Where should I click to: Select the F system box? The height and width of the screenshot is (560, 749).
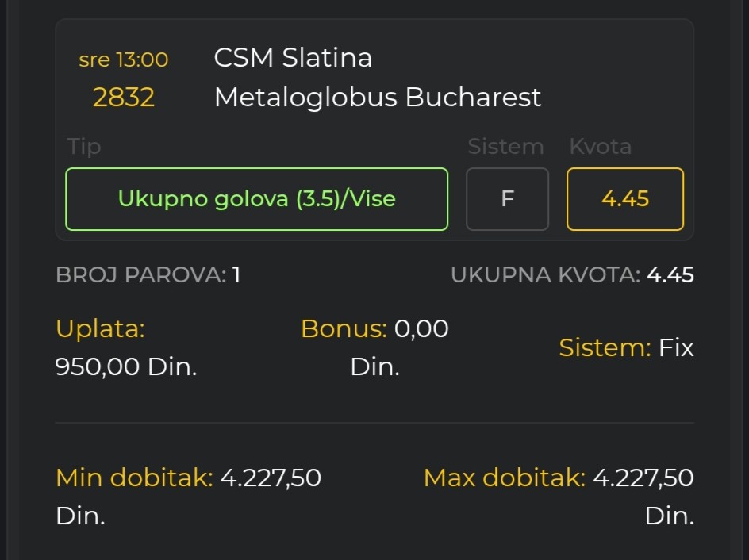[507, 199]
